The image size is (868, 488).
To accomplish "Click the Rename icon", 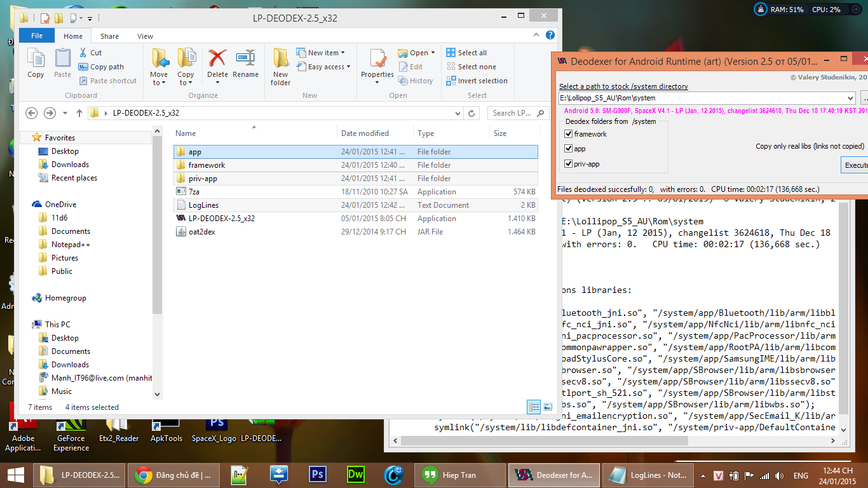I will pyautogui.click(x=245, y=64).
